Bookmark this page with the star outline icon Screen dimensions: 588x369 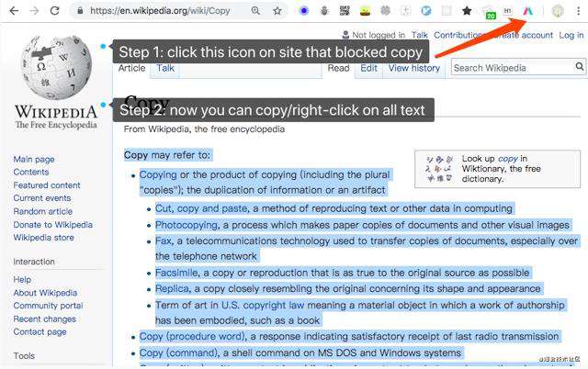point(277,10)
